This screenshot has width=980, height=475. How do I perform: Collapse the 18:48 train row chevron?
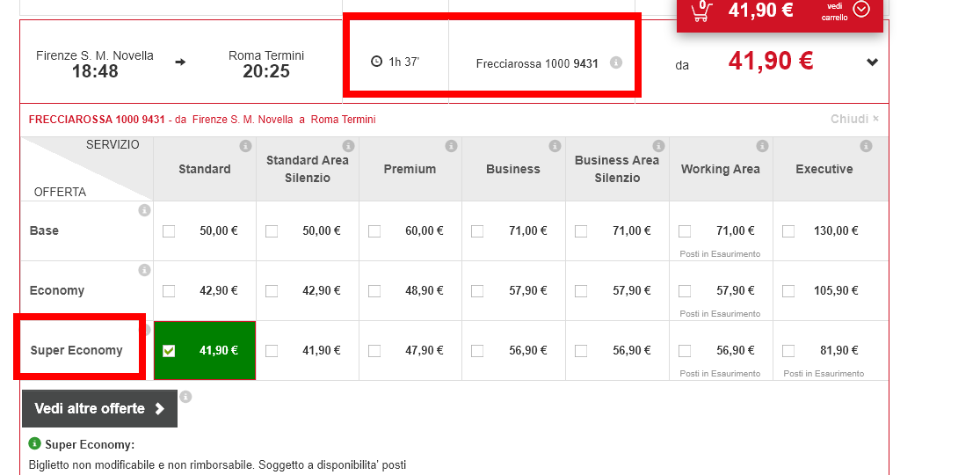point(873,62)
